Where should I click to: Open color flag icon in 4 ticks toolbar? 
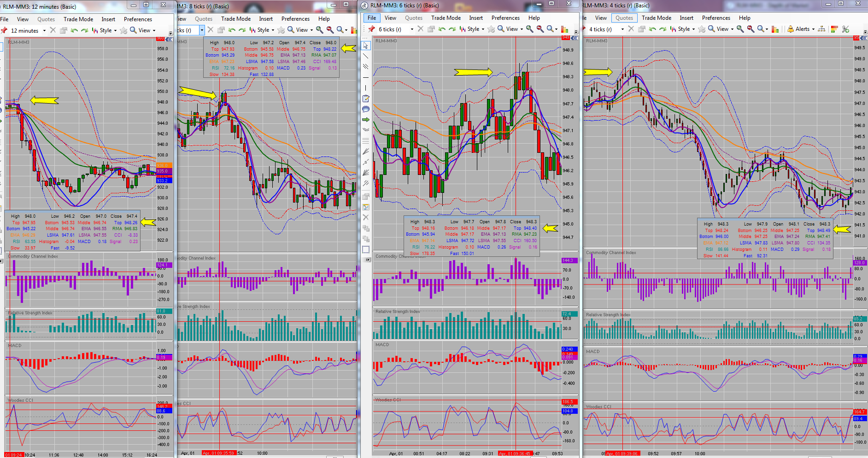point(834,29)
